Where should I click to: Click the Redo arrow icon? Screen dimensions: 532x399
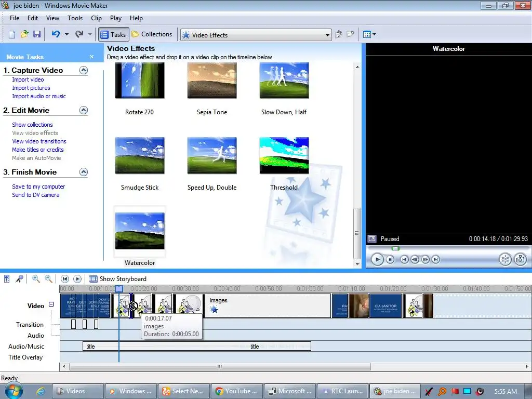(79, 34)
